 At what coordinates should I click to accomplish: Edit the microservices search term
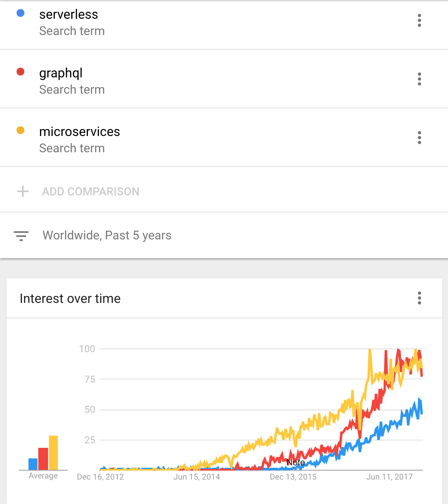coord(79,132)
